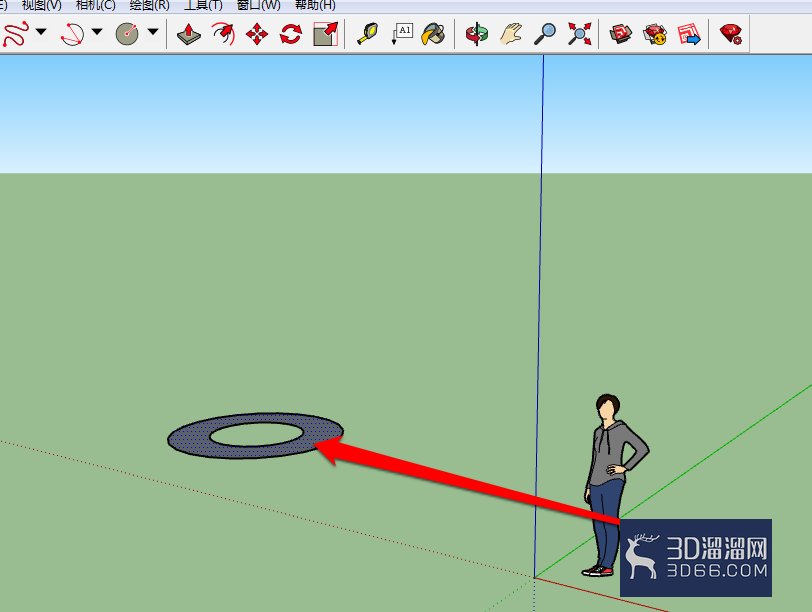This screenshot has width=812, height=612.
Task: Activate the Push/Pull tool
Action: click(189, 34)
